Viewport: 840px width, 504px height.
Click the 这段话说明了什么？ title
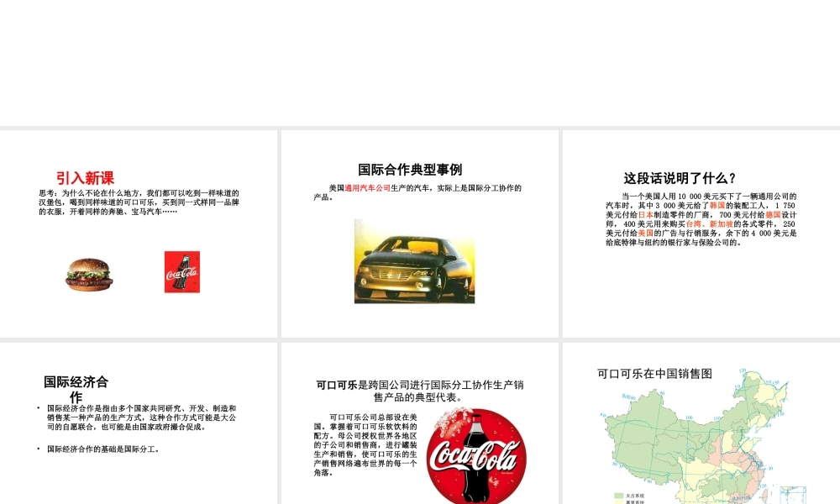(680, 178)
